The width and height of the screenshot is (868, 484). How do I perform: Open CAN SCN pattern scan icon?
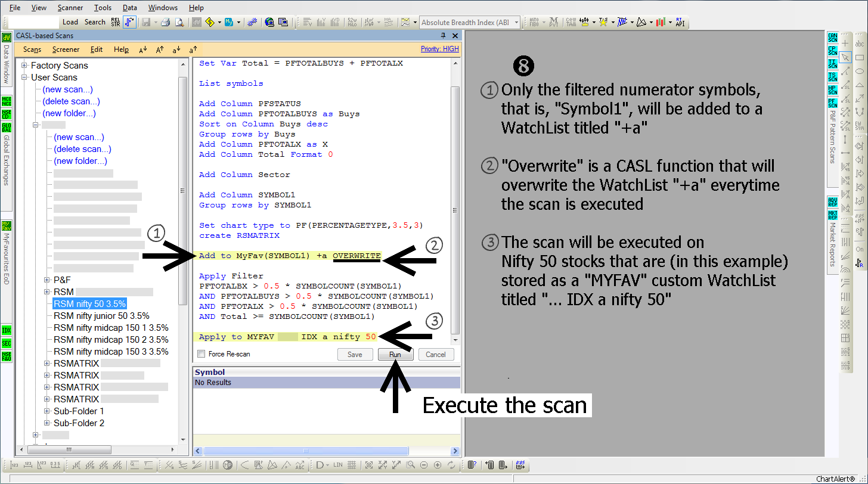click(x=833, y=38)
